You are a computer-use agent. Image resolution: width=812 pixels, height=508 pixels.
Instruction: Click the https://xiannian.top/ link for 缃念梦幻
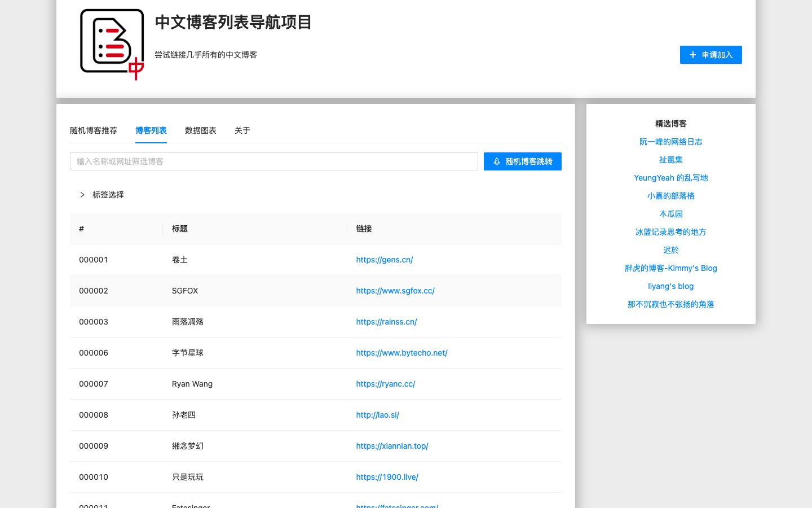392,446
